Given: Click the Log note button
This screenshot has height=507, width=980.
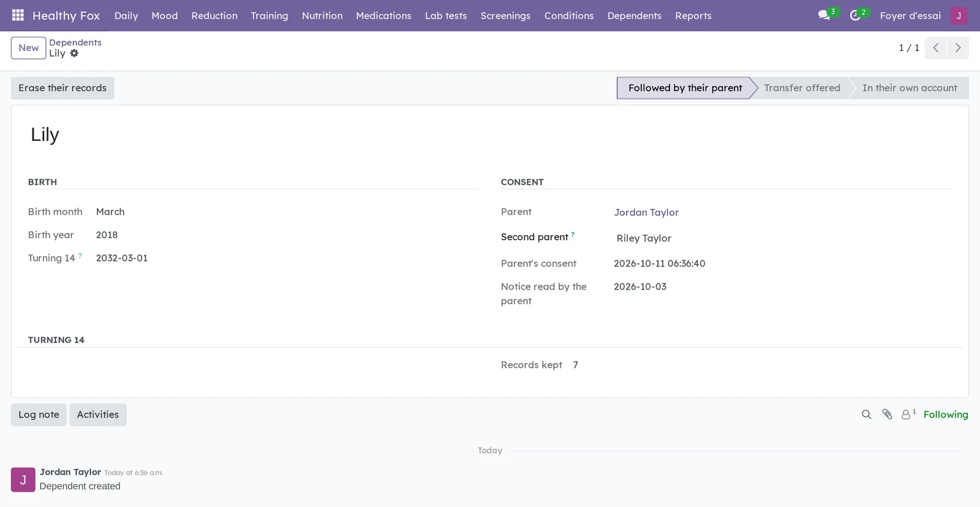Looking at the screenshot, I should pos(39,415).
